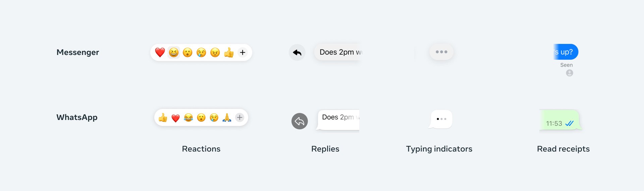Image resolution: width=644 pixels, height=191 pixels.
Task: Click the WhatsApp typing indicator bubble
Action: coord(441,119)
